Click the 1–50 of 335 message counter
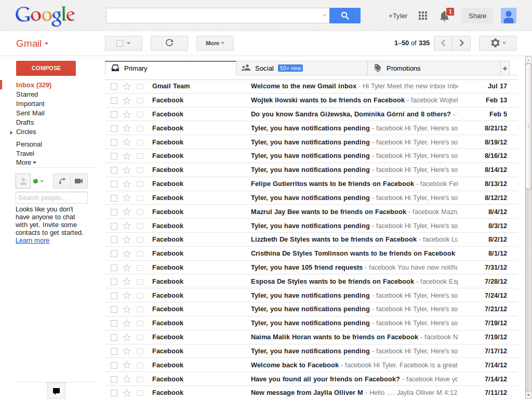The height and width of the screenshot is (399, 532). coord(412,43)
